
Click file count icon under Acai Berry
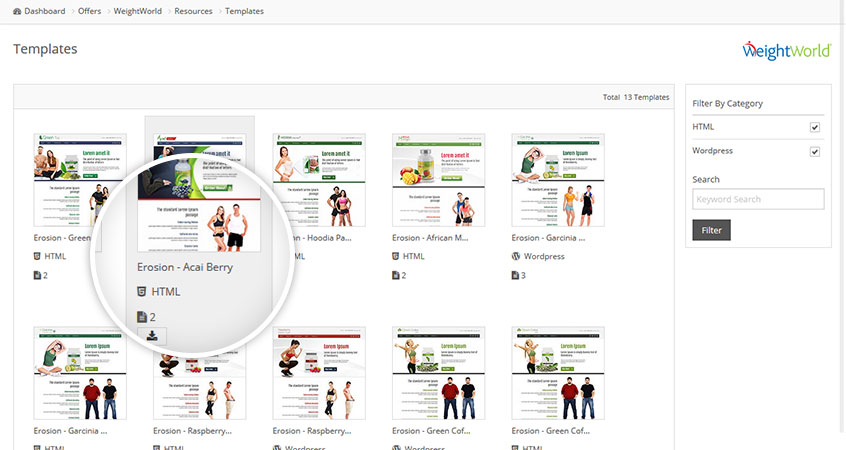click(x=142, y=317)
